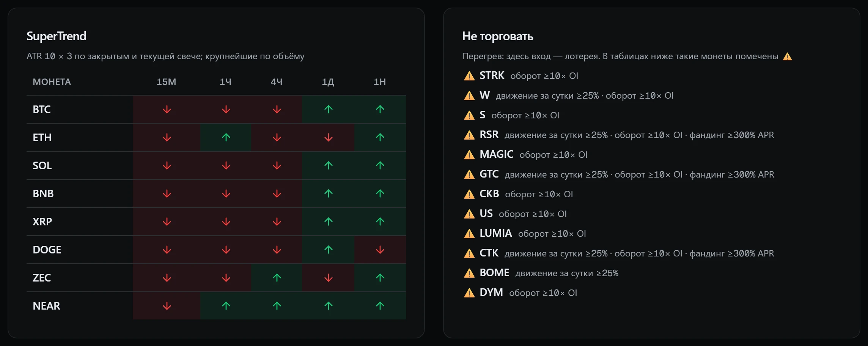Click BTC 1Д green up arrow
Viewport: 868px width, 346px height.
329,109
